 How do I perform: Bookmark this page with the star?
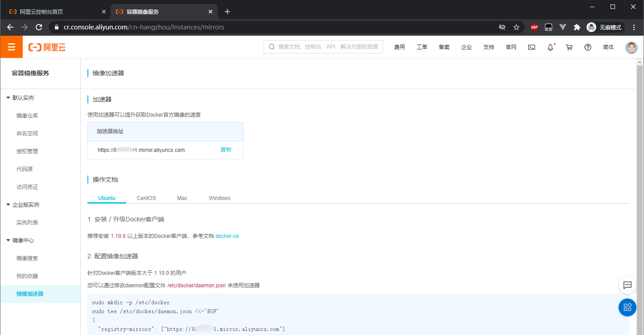click(x=516, y=27)
